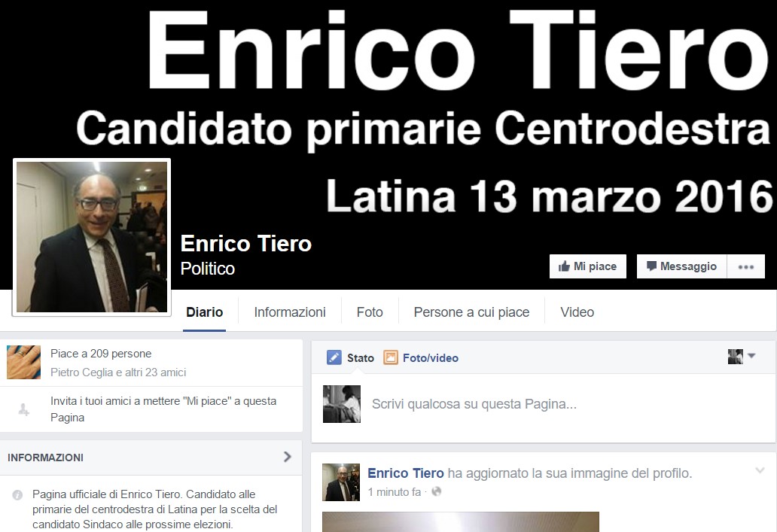Click the public globe icon on post
This screenshot has width=777, height=532.
click(x=437, y=492)
